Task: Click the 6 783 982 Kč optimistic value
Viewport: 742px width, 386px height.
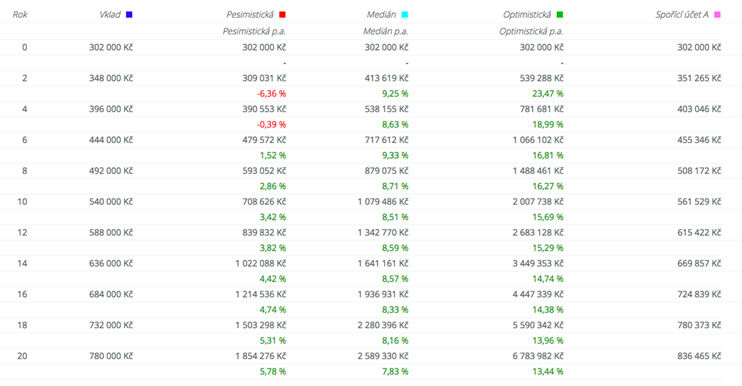Action: pyautogui.click(x=538, y=356)
